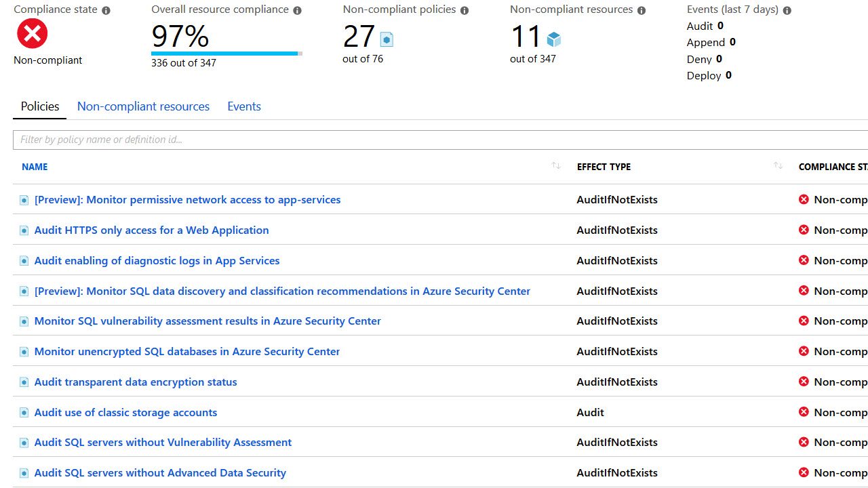Click red error icon in diagnostic logs row
Screen dimensions: 868x488
click(x=804, y=260)
